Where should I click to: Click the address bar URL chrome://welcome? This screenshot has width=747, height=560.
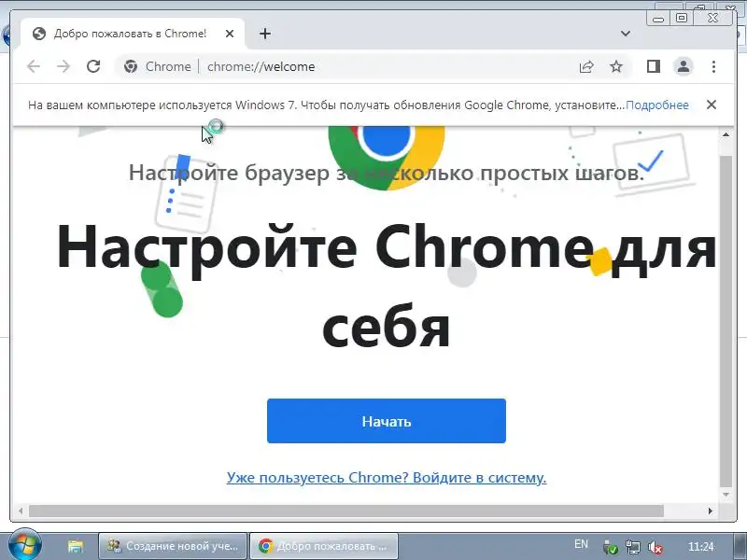tap(261, 66)
